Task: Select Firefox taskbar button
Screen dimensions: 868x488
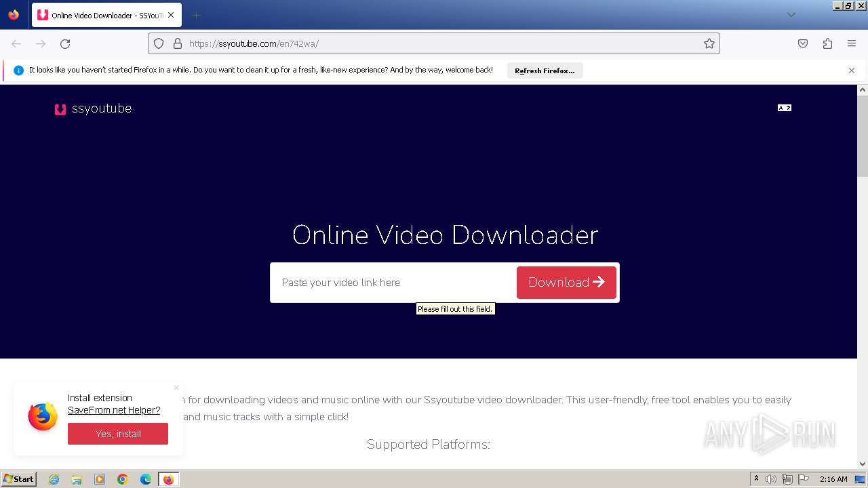Action: click(x=168, y=479)
